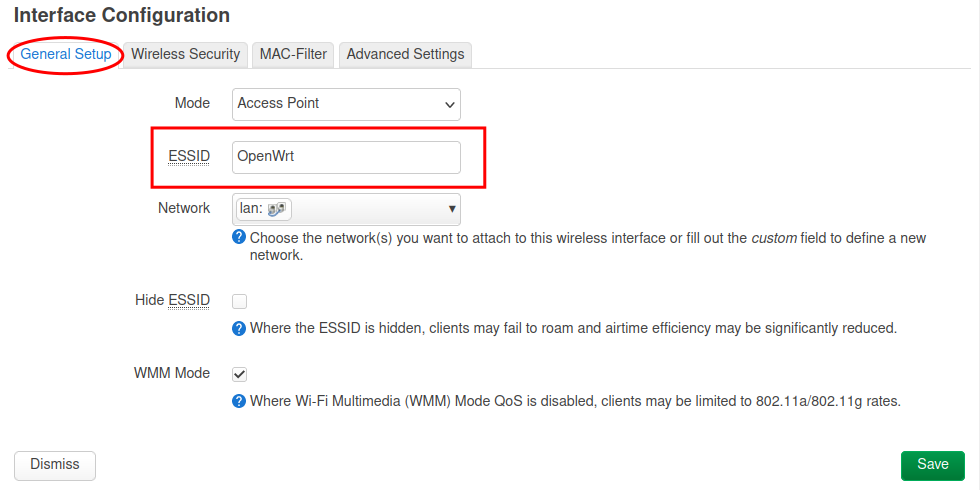This screenshot has width=980, height=490.
Task: Open the Mode dropdown showing Access Point
Action: (346, 104)
